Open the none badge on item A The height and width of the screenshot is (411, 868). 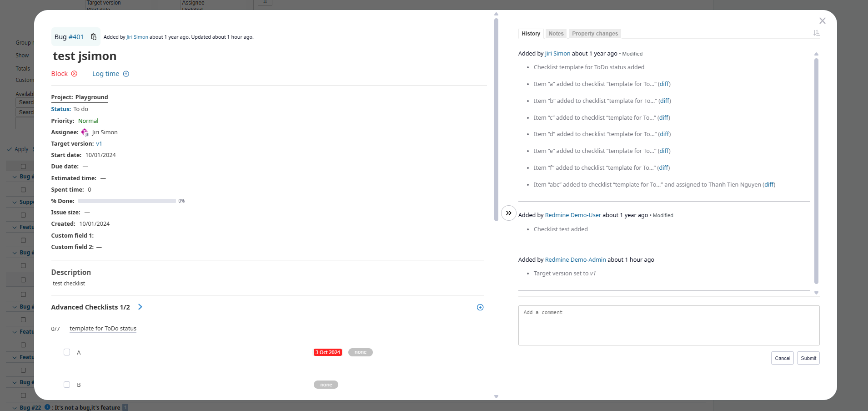click(x=360, y=352)
